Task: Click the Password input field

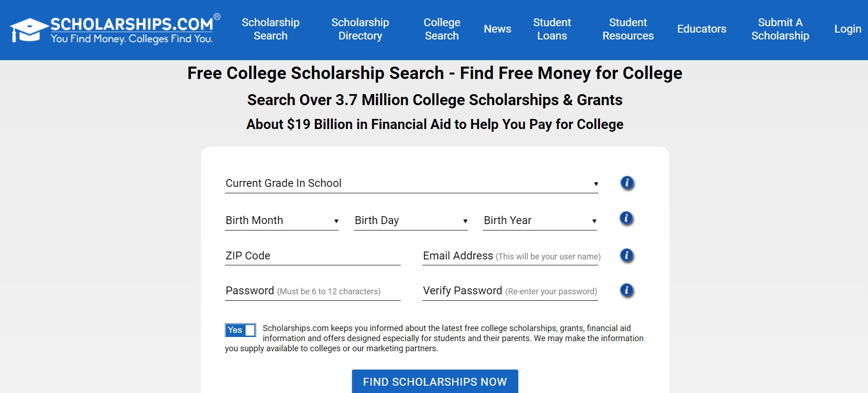Action: coord(313,292)
